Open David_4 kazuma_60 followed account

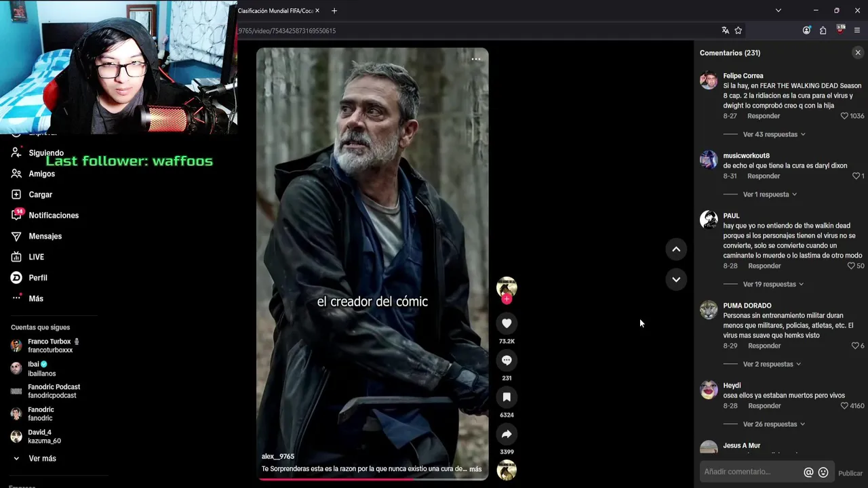[36, 436]
